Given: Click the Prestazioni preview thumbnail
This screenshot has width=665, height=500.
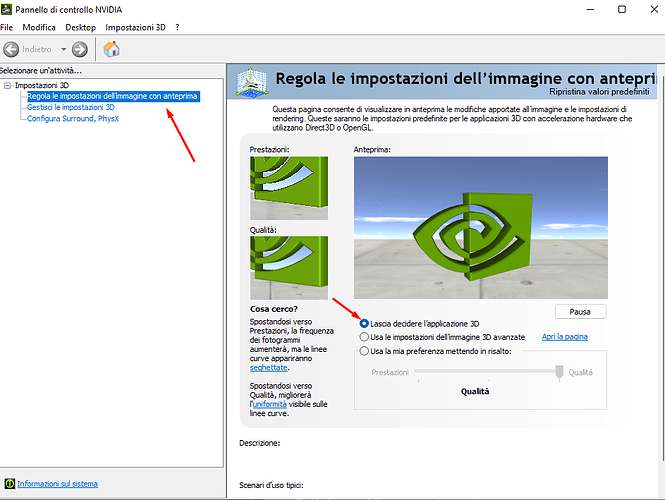Looking at the screenshot, I should [x=289, y=188].
